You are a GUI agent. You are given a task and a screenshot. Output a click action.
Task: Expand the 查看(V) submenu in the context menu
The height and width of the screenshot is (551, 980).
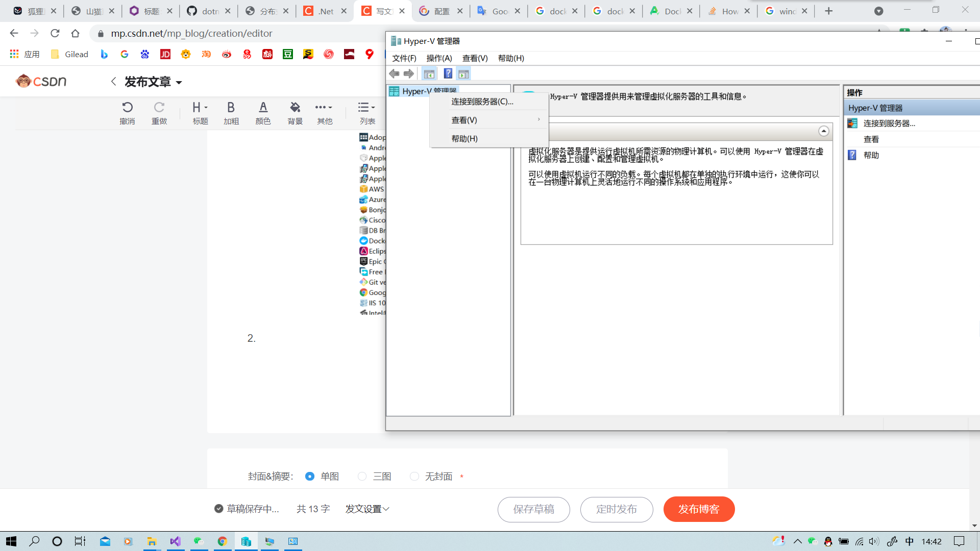tap(464, 119)
